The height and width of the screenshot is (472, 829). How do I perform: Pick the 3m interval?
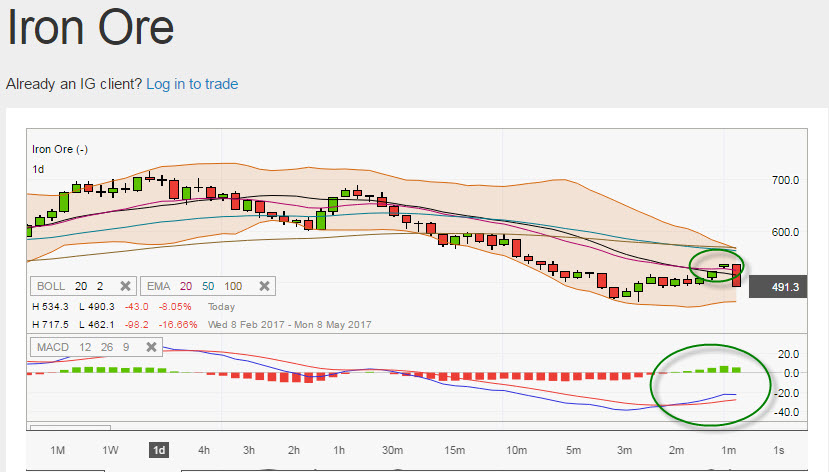point(624,450)
